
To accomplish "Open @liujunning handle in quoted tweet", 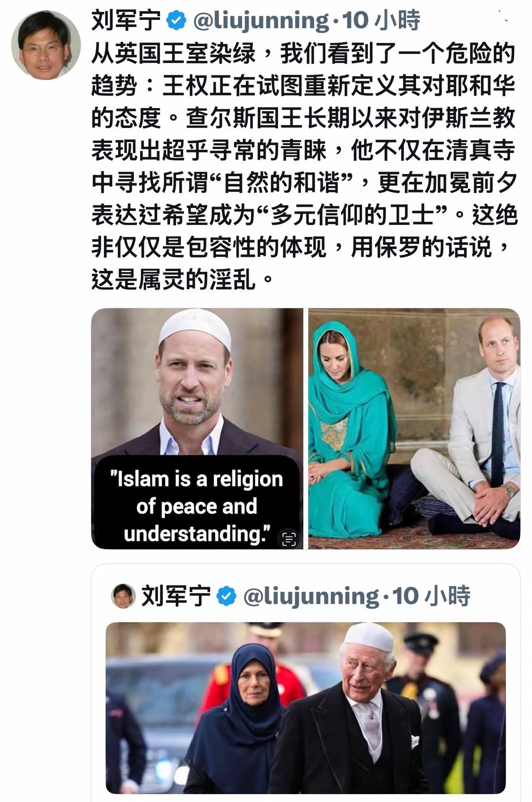I will 311,596.
